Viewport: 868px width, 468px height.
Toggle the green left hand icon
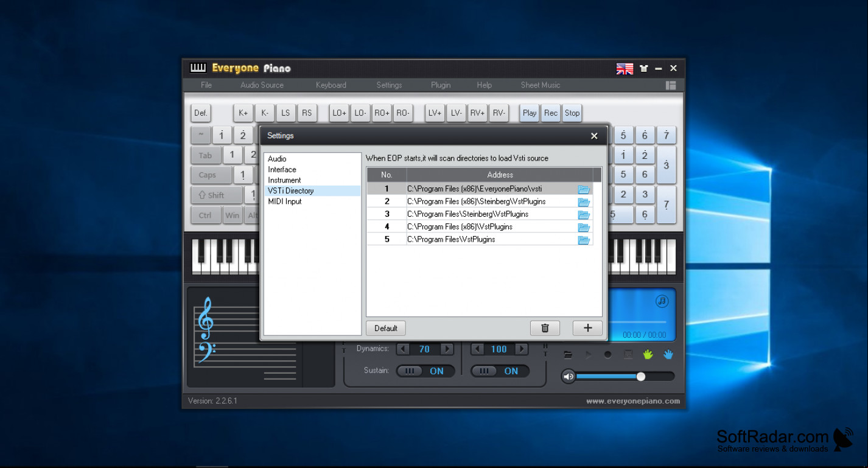coord(648,354)
